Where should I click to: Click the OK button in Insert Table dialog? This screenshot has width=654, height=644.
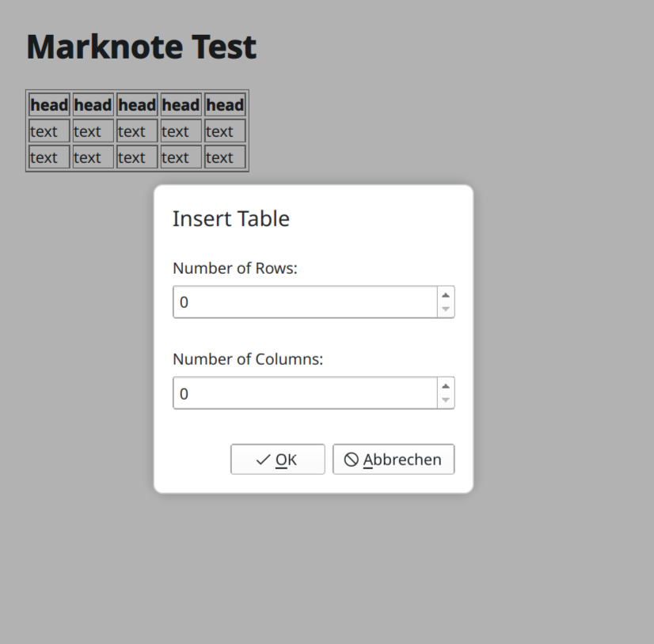[x=277, y=460]
